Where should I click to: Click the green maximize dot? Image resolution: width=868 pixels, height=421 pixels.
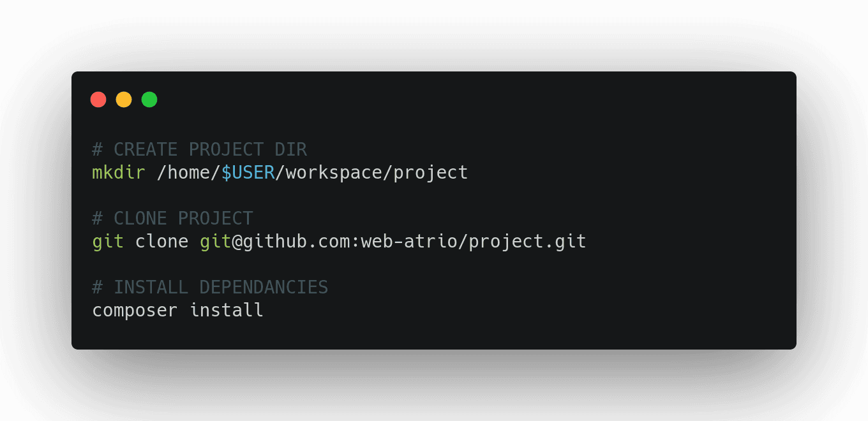pos(149,100)
